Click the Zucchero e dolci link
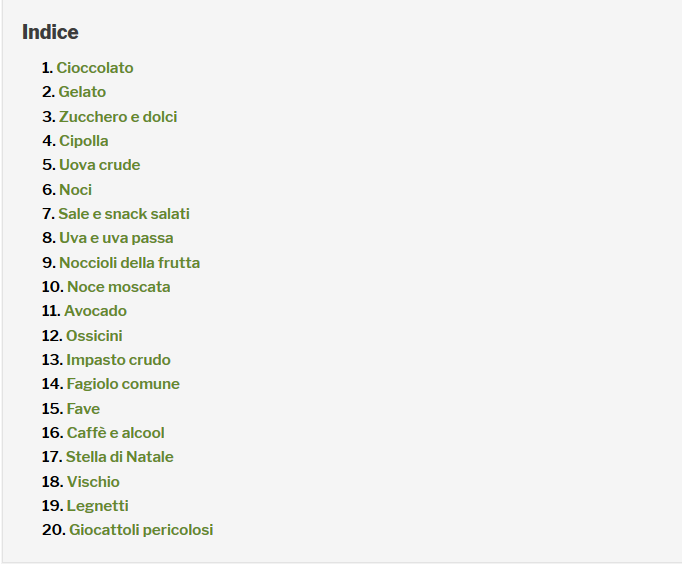Screen dimensions: 682x570 (x=118, y=117)
